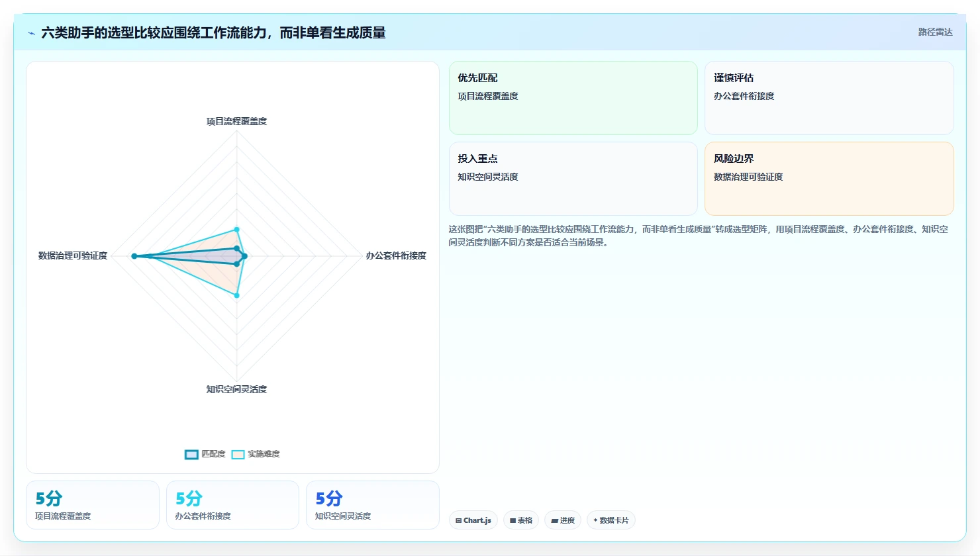980x556 pixels.
Task: Click the 数据治理可验证度 radar axis label
Action: click(x=73, y=255)
